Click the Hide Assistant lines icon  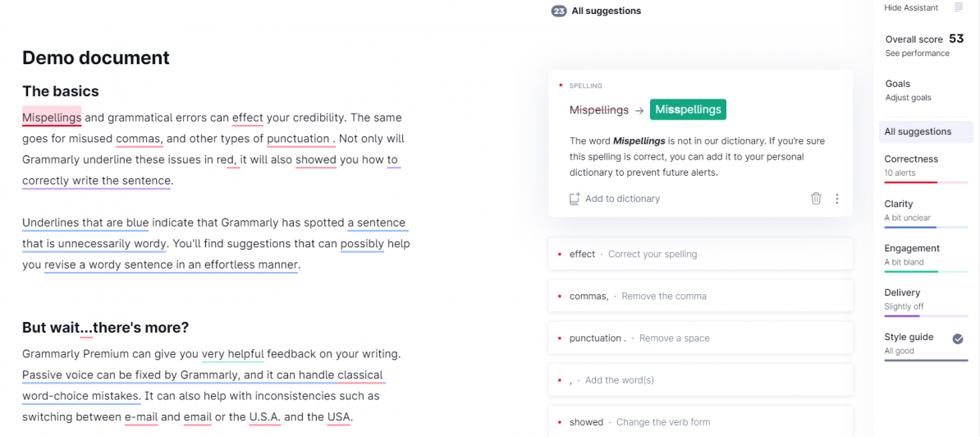959,7
